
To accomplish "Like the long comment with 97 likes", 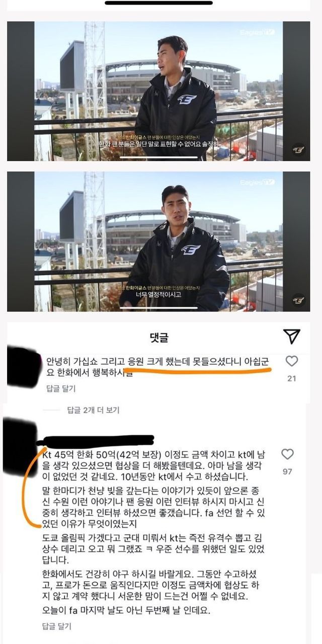I will pyautogui.click(x=287, y=454).
